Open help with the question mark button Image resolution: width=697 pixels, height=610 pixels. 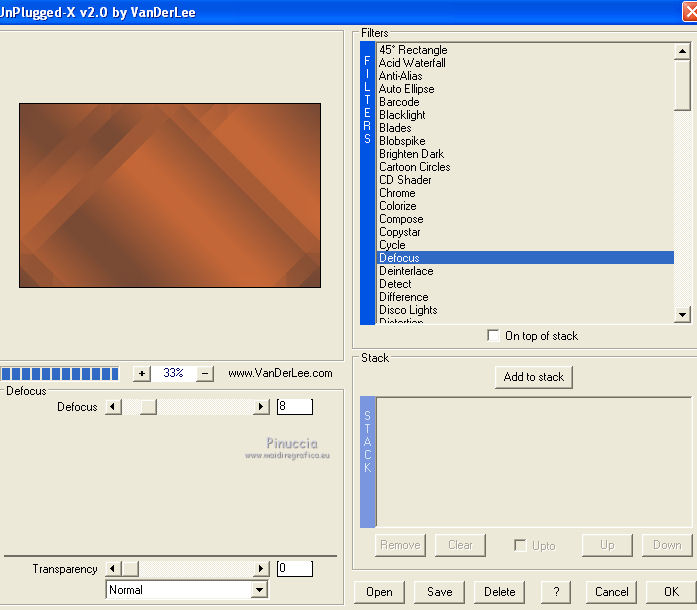tap(556, 592)
